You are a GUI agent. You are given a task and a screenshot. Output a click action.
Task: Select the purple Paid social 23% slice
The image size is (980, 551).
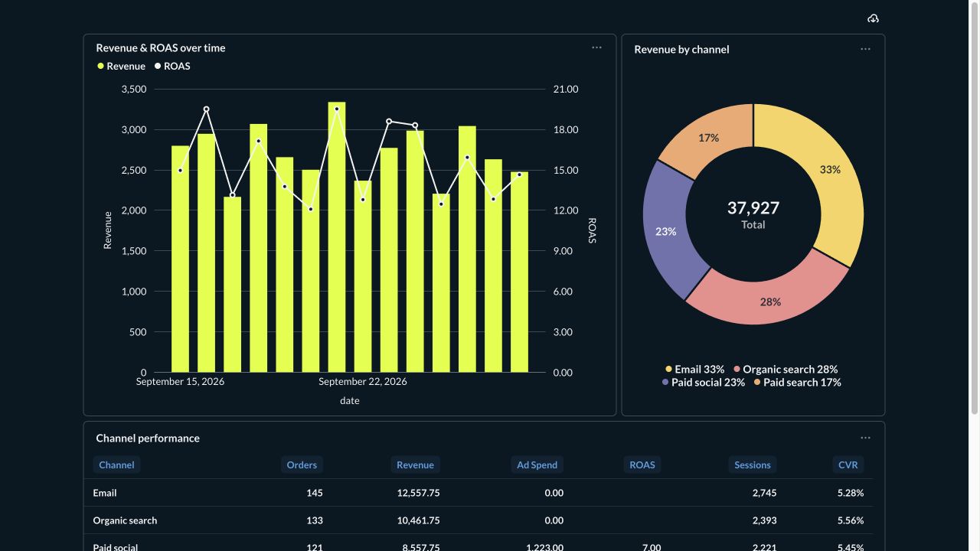[x=665, y=230]
